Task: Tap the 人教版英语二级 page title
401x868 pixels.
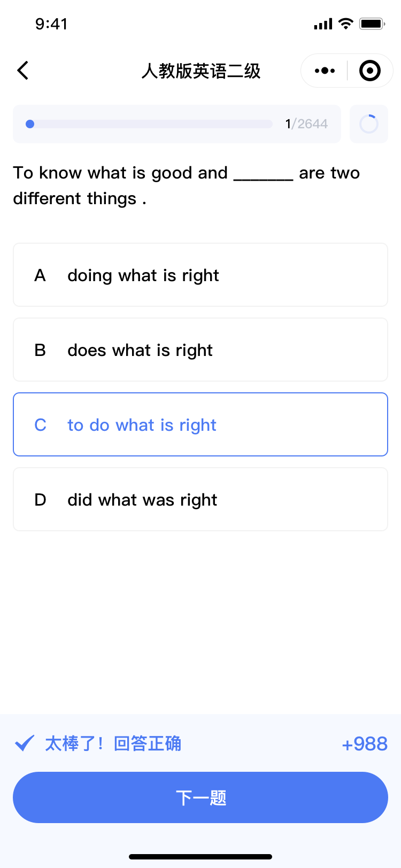Action: click(x=201, y=71)
